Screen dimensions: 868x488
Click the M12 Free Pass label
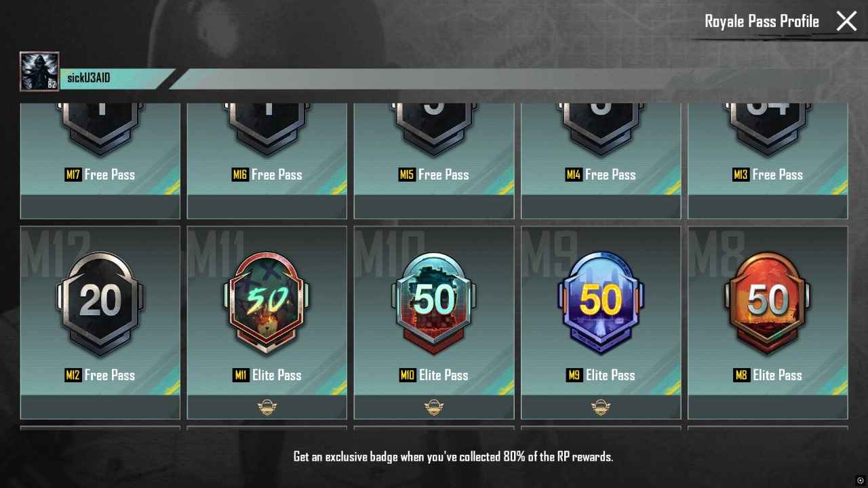100,375
